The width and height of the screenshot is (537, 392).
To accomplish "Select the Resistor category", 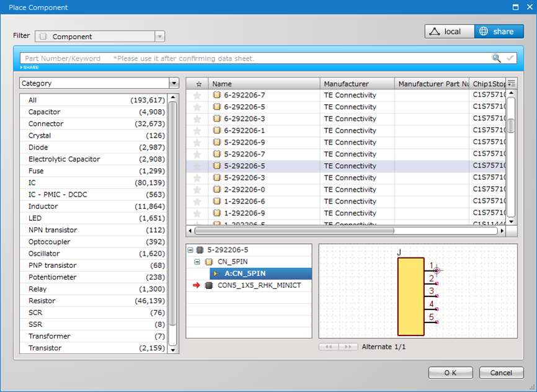I will coord(42,301).
